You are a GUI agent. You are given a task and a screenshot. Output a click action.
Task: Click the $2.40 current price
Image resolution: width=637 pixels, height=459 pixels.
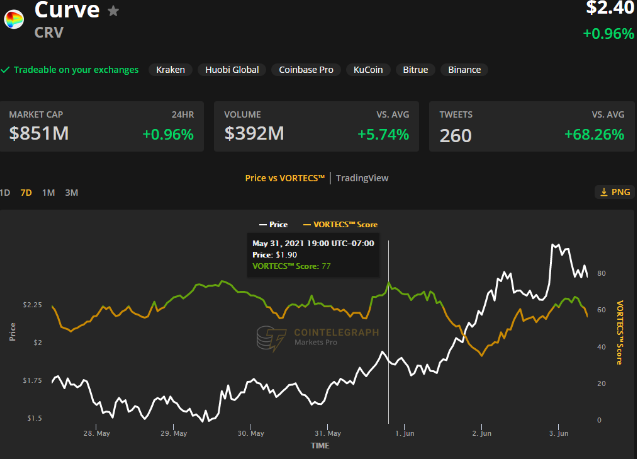610,8
